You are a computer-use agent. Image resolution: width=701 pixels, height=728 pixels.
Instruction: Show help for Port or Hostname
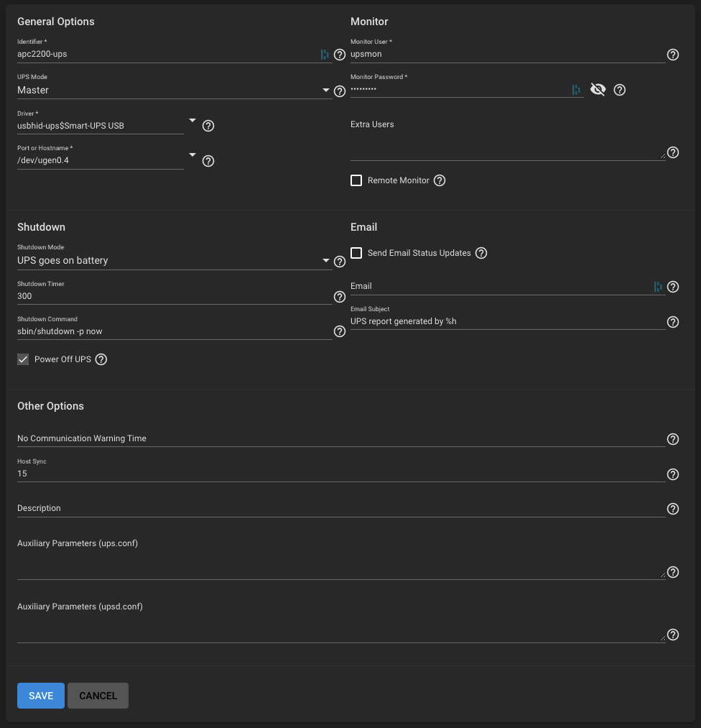[208, 161]
